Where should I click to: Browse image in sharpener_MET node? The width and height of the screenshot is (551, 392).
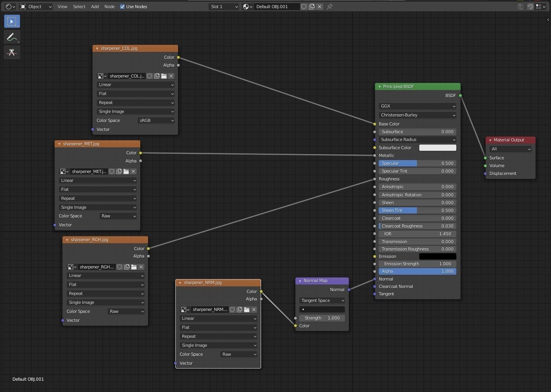pyautogui.click(x=64, y=171)
